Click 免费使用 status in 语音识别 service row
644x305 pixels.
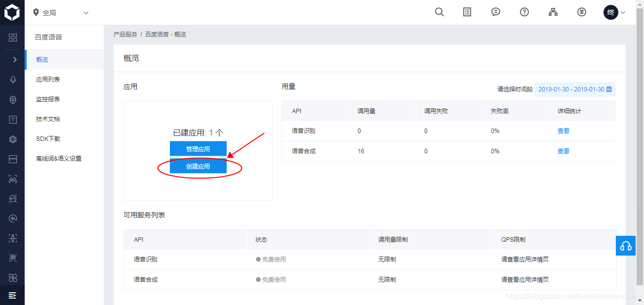[x=271, y=259]
